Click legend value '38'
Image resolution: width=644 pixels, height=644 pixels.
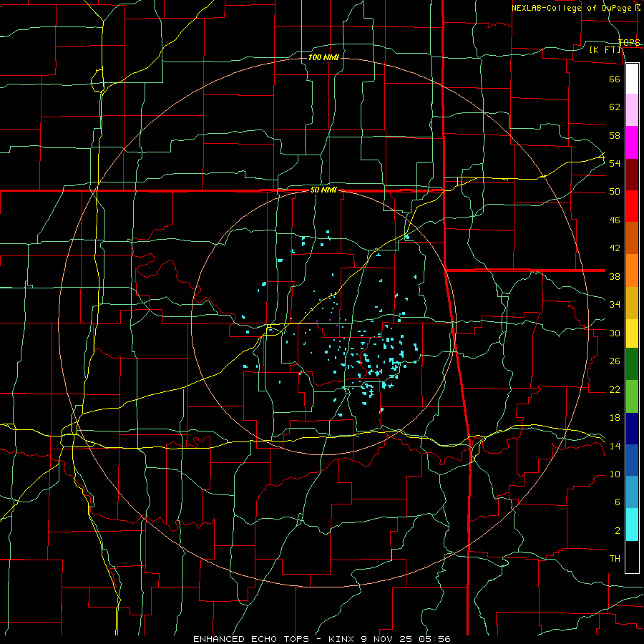615,276
